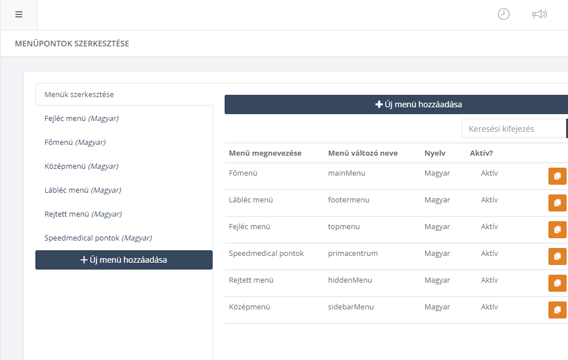Click the Menü megnevezése column header

click(265, 153)
